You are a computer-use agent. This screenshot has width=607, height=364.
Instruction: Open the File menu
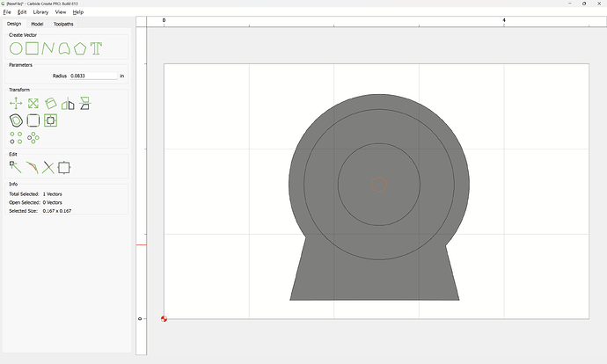coord(7,12)
